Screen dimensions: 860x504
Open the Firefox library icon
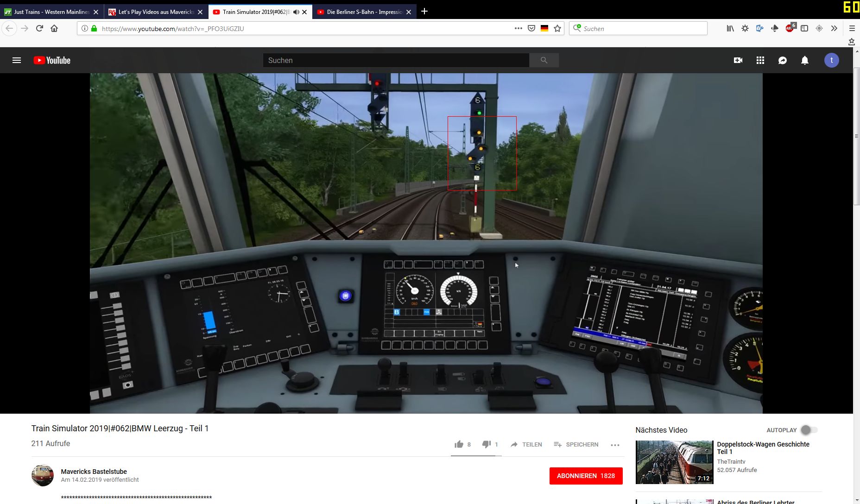pos(730,28)
